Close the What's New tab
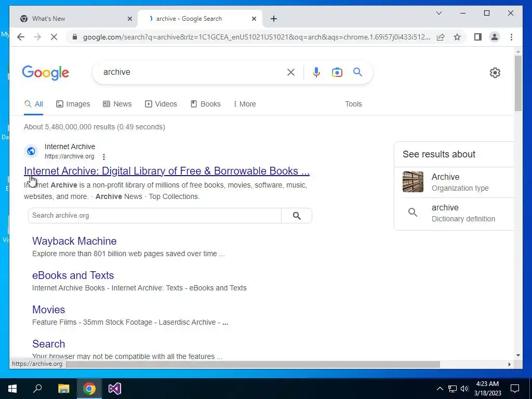The width and height of the screenshot is (532, 399). pyautogui.click(x=129, y=19)
